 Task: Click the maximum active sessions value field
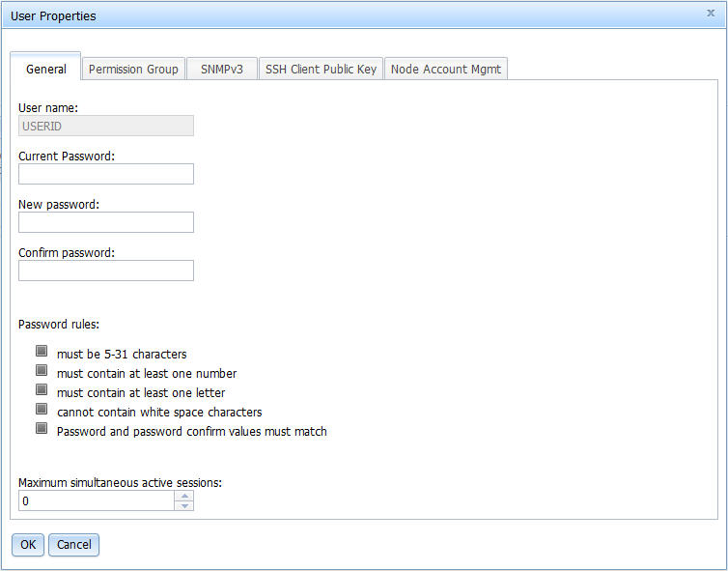pyautogui.click(x=97, y=500)
